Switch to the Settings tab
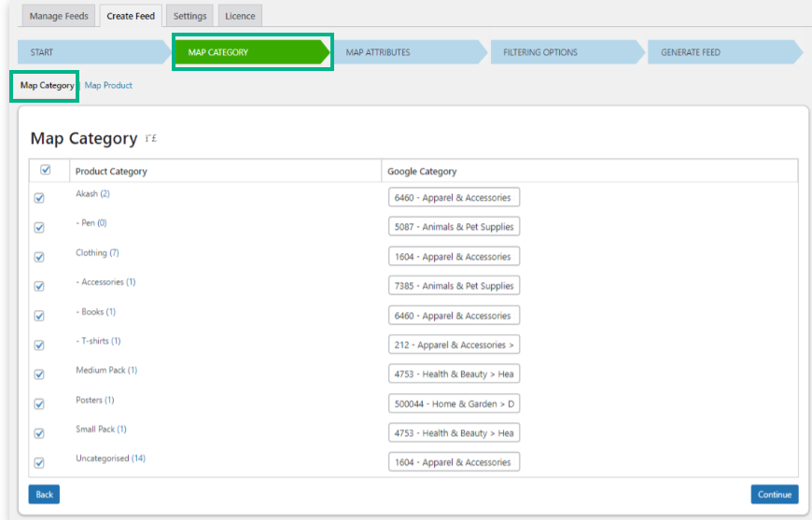The image size is (812, 521). 189,16
